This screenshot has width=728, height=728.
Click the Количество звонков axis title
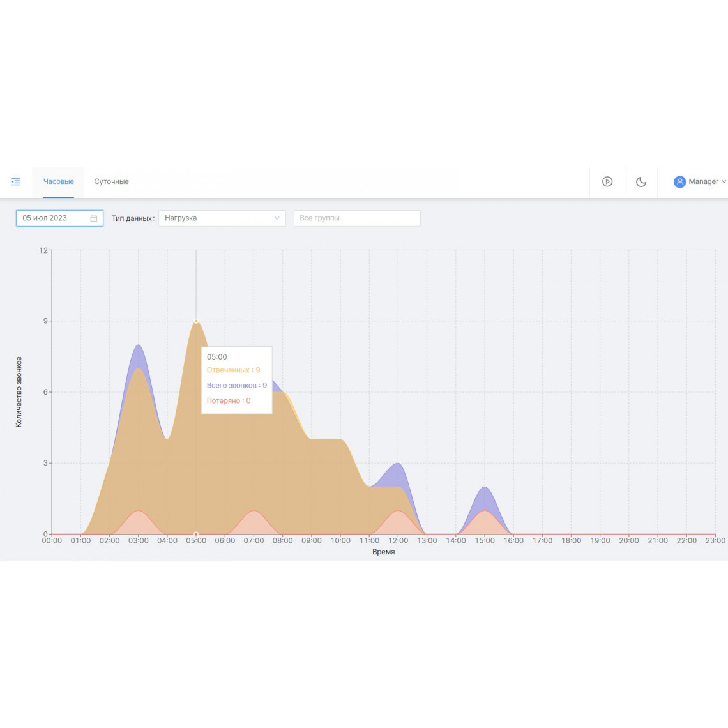click(19, 392)
